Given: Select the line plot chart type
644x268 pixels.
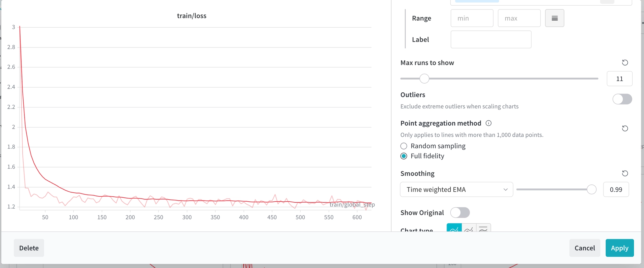Looking at the screenshot, I should click(454, 228).
